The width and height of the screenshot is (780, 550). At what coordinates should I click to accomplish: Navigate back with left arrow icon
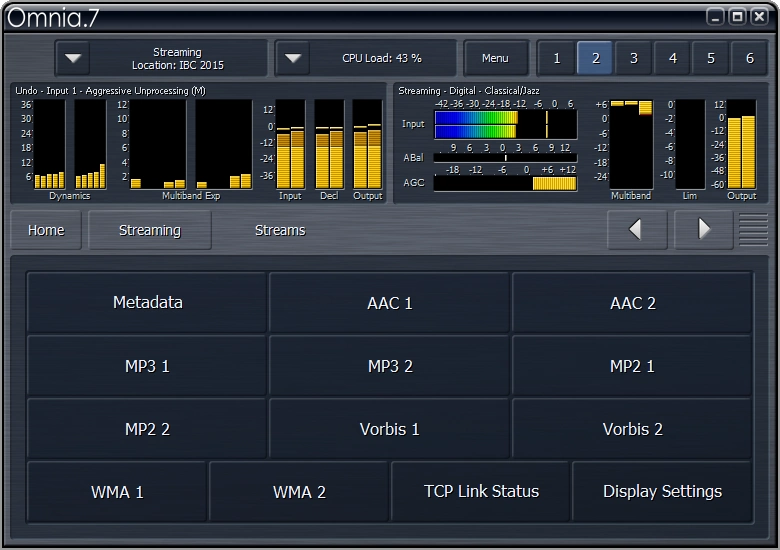[637, 230]
